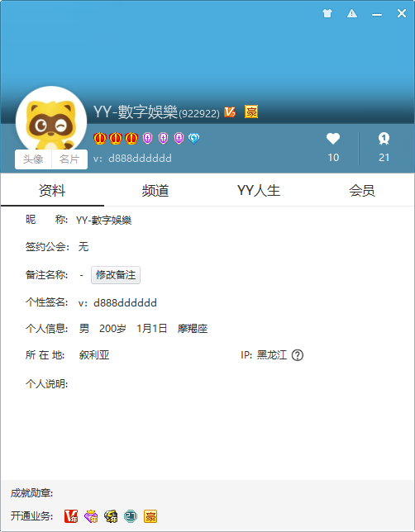Click the IP location question mark icon
This screenshot has width=415, height=532.
pos(297,355)
